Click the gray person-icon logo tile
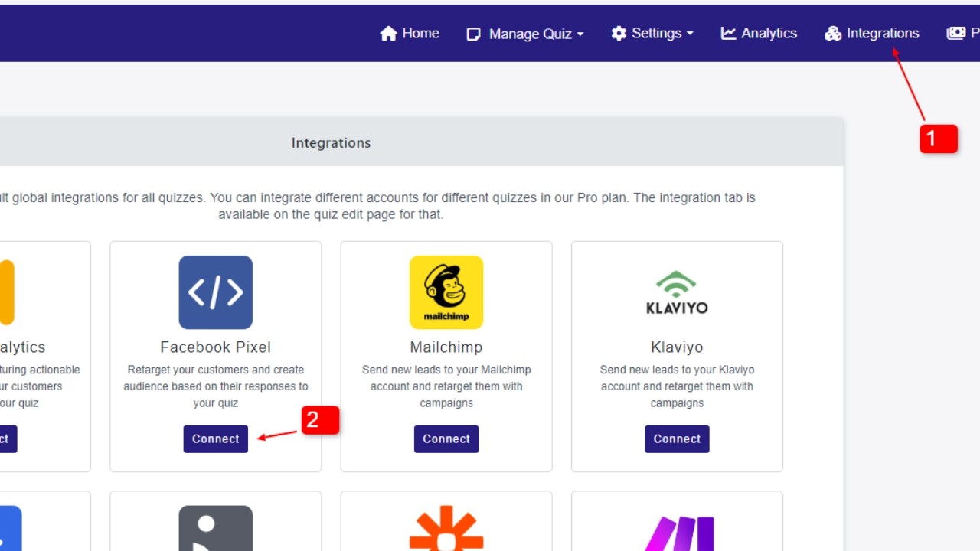The width and height of the screenshot is (980, 551). click(216, 528)
